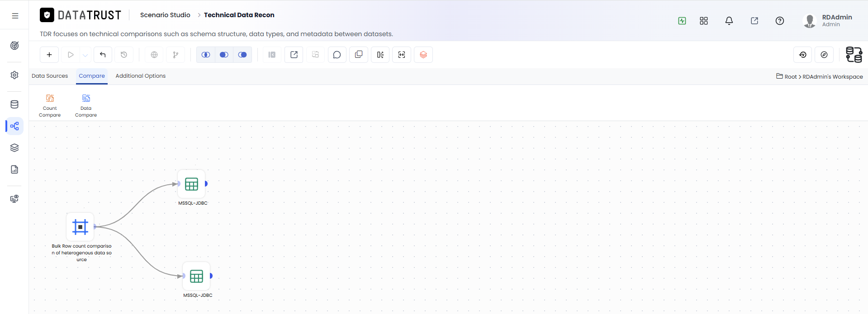Screen dimensions: 868x314
Task: Open the comment bubble toolbar icon
Action: [337, 55]
